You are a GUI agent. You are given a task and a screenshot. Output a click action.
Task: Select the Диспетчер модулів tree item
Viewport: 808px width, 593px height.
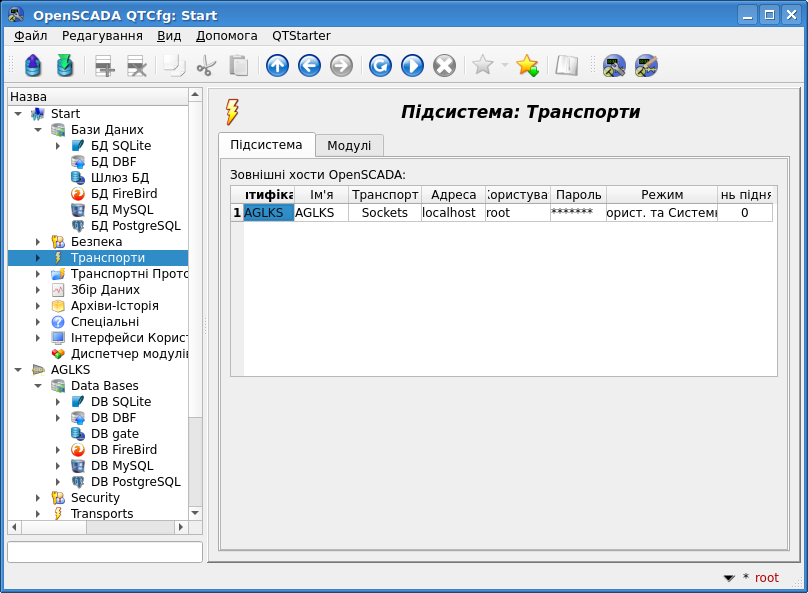(x=128, y=354)
